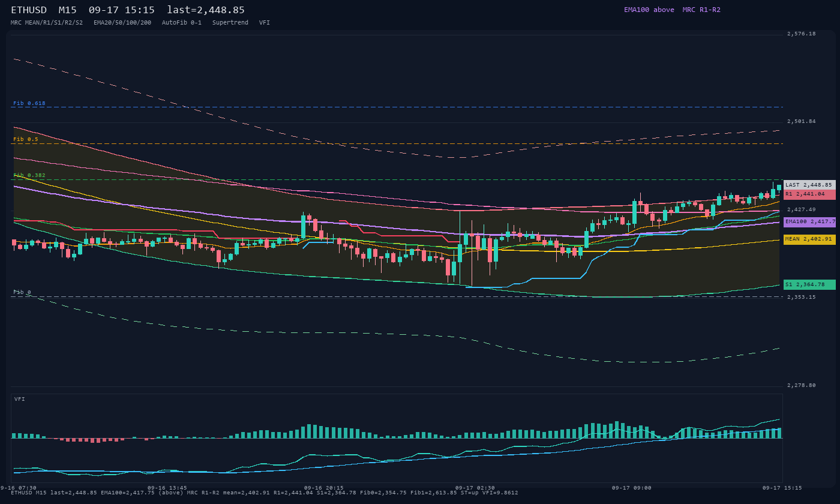Image resolution: width=840 pixels, height=504 pixels.
Task: Click the 09-17 15:15 timestamp in header
Action: (x=122, y=10)
